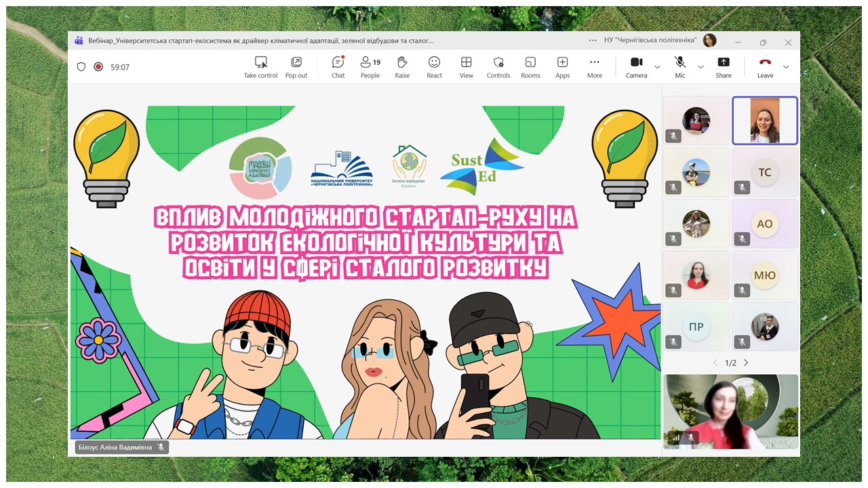Screen dimensions: 868x488
Task: Click the 1/2 page indicator
Action: (730, 363)
